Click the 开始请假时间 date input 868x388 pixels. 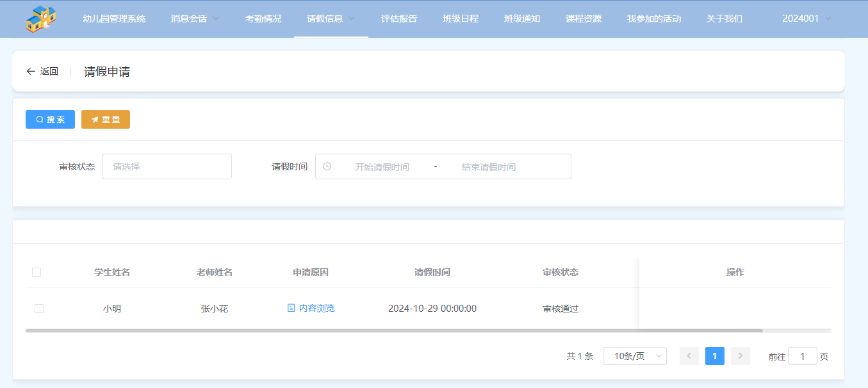[x=382, y=166]
